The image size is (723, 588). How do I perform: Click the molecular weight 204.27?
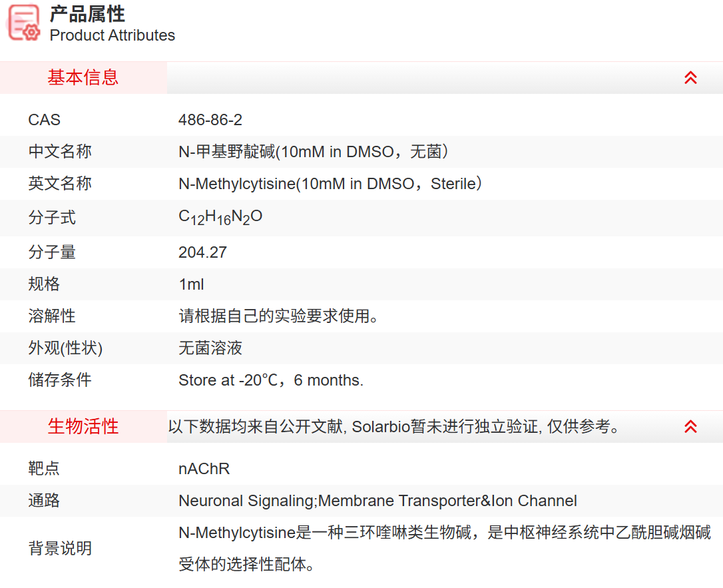(x=202, y=252)
